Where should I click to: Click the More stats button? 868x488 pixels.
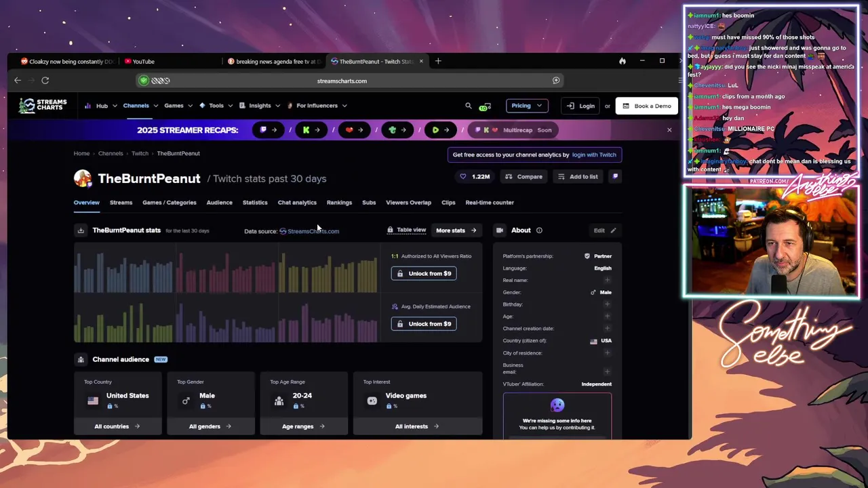click(456, 230)
